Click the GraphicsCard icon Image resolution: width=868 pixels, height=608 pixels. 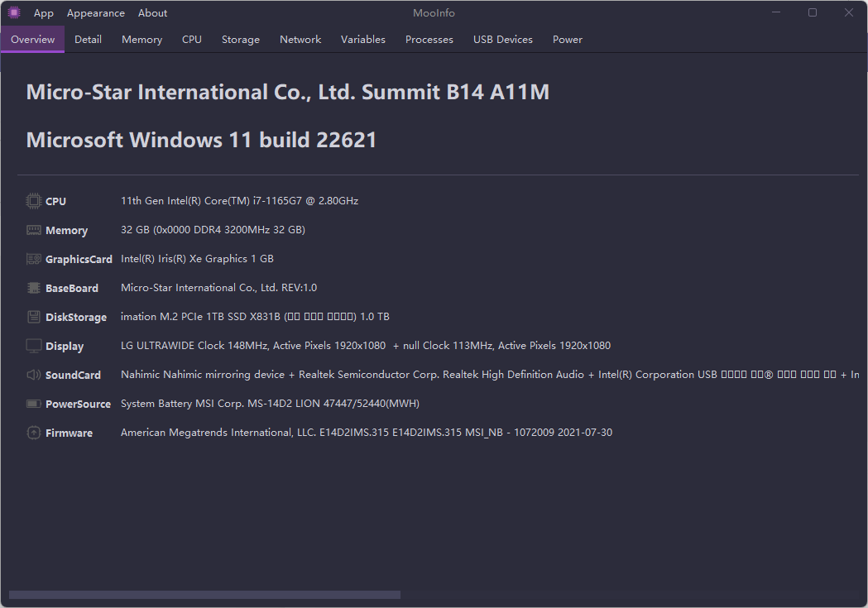pyautogui.click(x=34, y=259)
